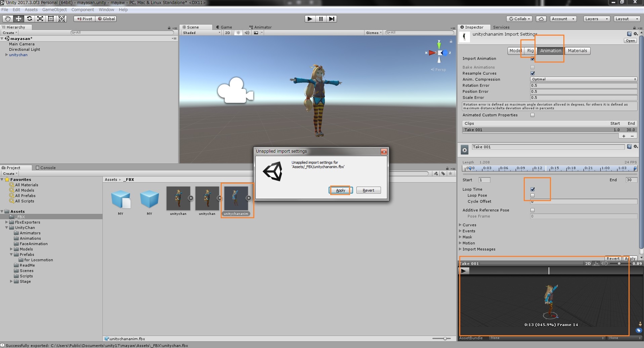Image resolution: width=644 pixels, height=348 pixels.
Task: Toggle 2D mode in Scene view
Action: coord(227,33)
